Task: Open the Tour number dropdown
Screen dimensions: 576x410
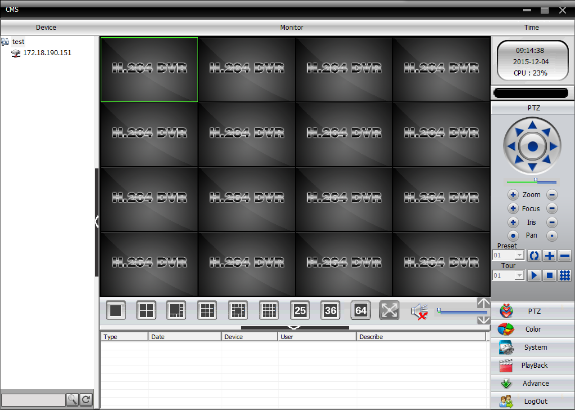Action: 519,275
